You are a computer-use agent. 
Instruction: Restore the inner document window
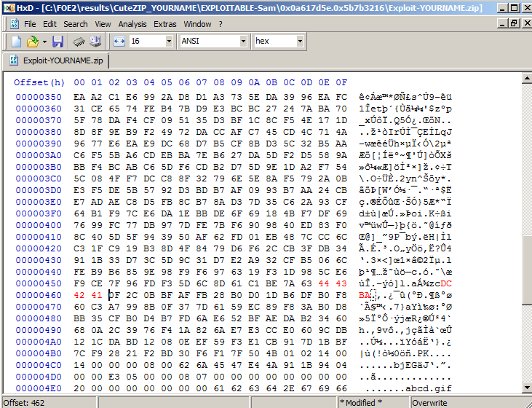514,23
